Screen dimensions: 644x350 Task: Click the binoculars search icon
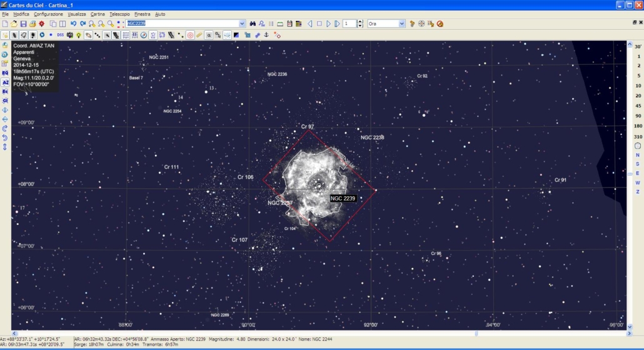coord(253,24)
